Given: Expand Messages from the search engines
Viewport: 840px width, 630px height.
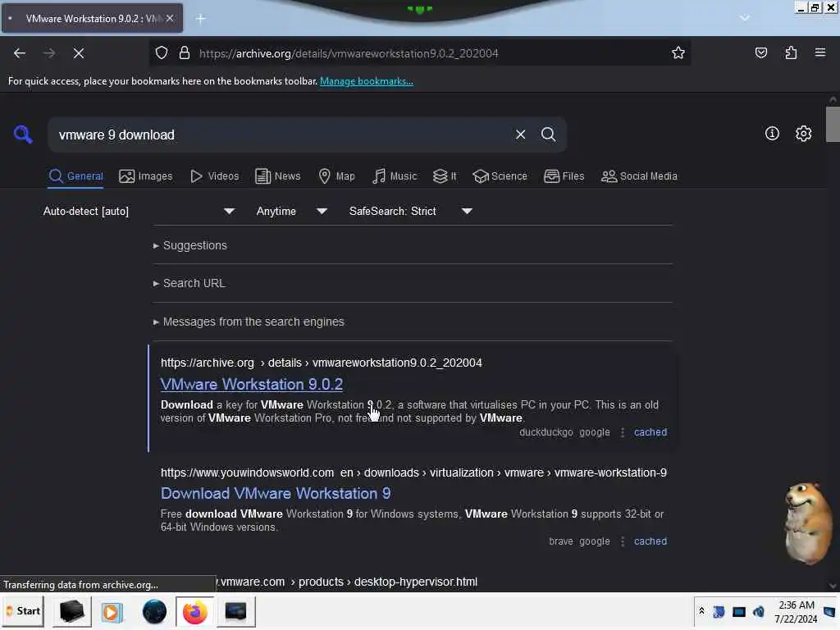Looking at the screenshot, I should pos(249,322).
